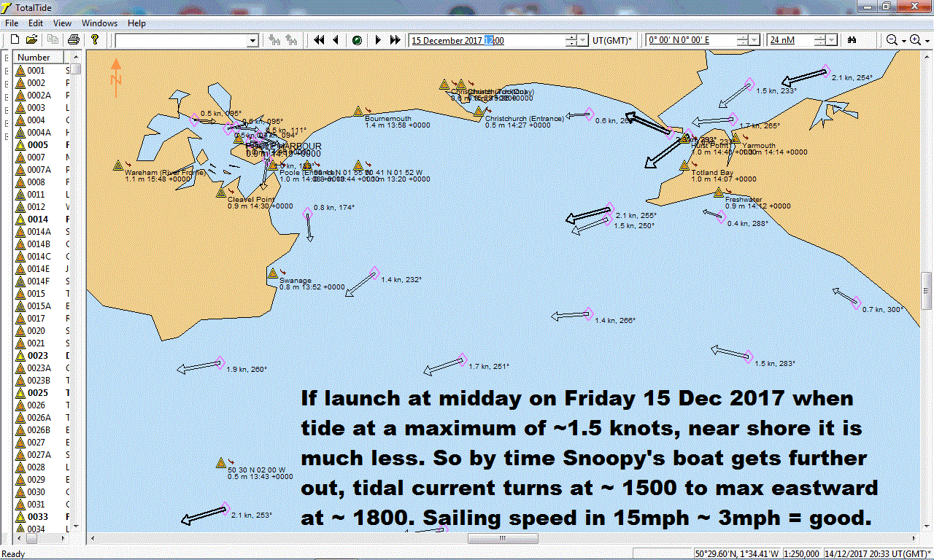
Task: Toggle the warning triangle beside station 0005
Action: pos(19,144)
